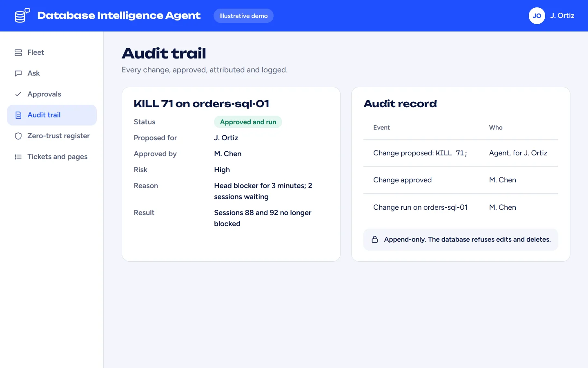Viewport: 588px width, 368px height.
Task: Click the Append-only notice text
Action: [x=468, y=240]
